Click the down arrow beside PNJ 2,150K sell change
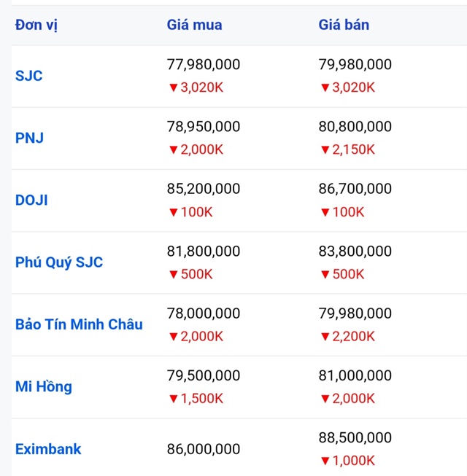467x476 pixels. pyautogui.click(x=325, y=150)
